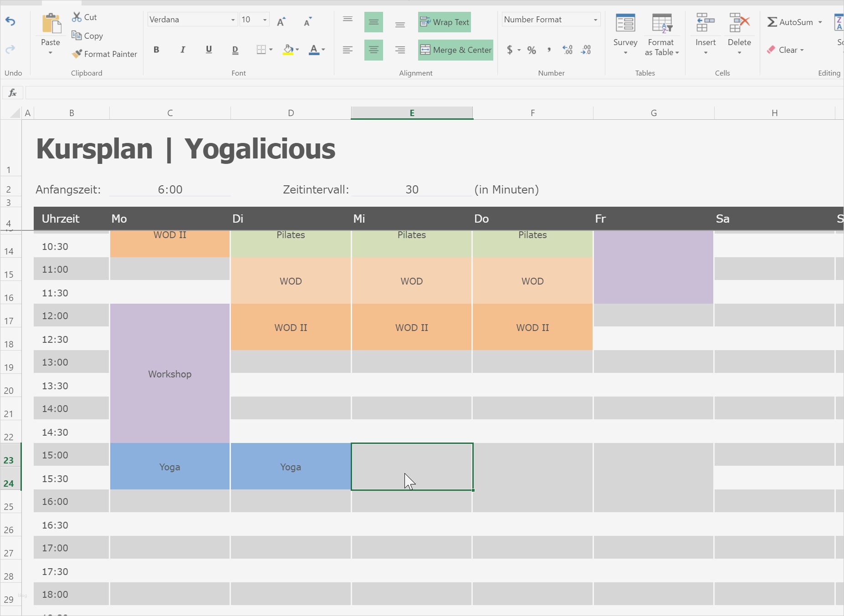Select the Workshop cell in Monday's column
The height and width of the screenshot is (616, 844).
(x=169, y=374)
